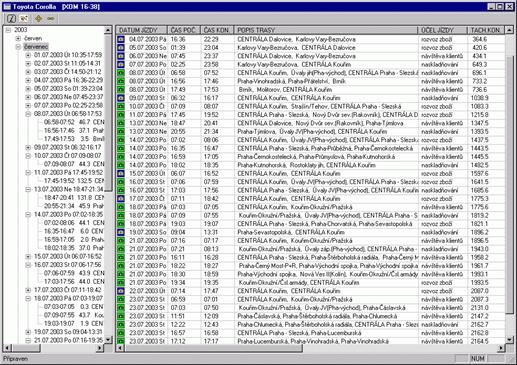Screen dimensions: 517x365
Task: Collapse the 2003 tree node
Action: pos(8,30)
